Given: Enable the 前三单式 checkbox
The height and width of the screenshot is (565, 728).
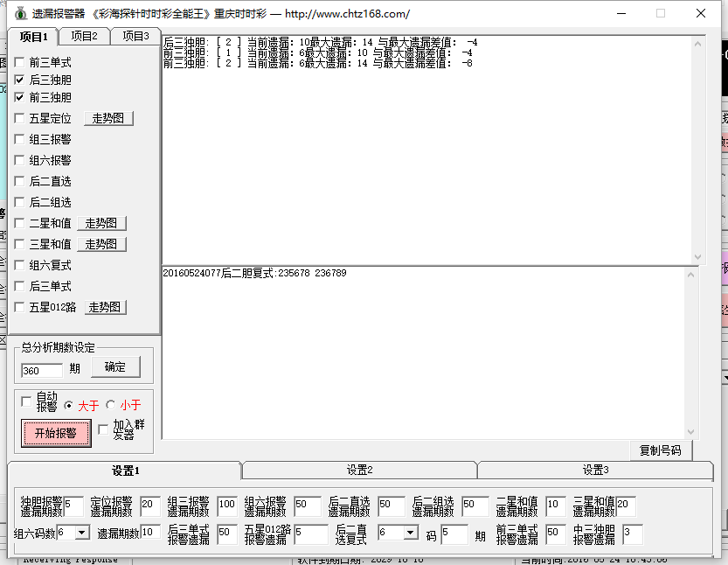Looking at the screenshot, I should (x=20, y=63).
